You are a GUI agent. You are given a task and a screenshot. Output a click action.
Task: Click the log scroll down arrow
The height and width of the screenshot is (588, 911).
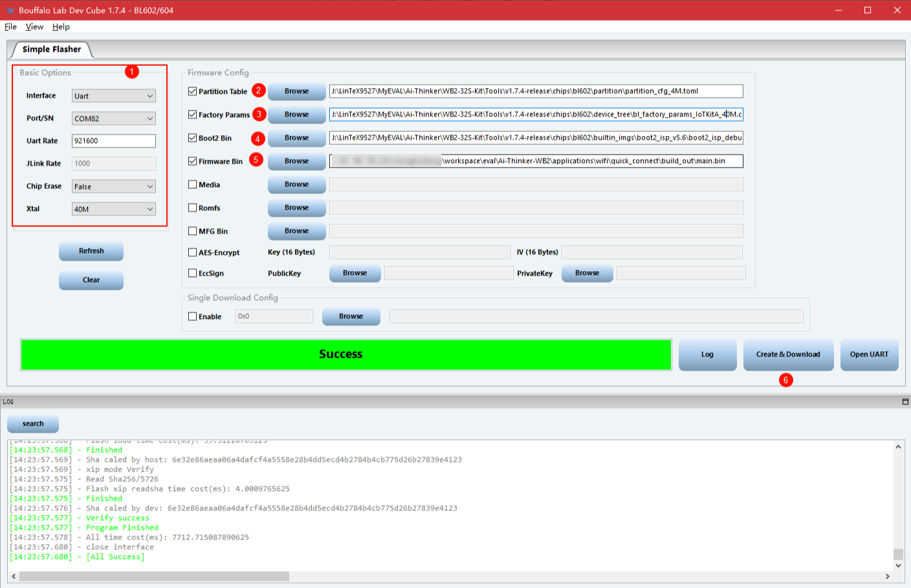[x=898, y=565]
